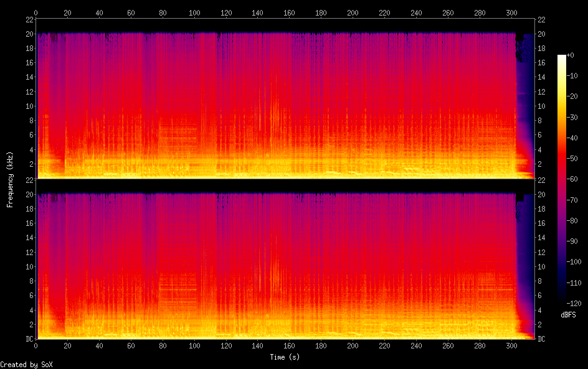Click the 0 tick on the top time axis
588x369 pixels.
point(36,12)
